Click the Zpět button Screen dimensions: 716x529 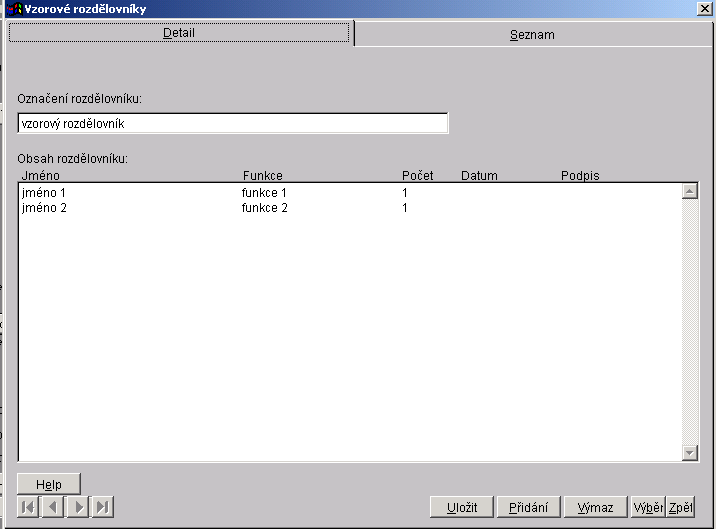[x=680, y=507]
